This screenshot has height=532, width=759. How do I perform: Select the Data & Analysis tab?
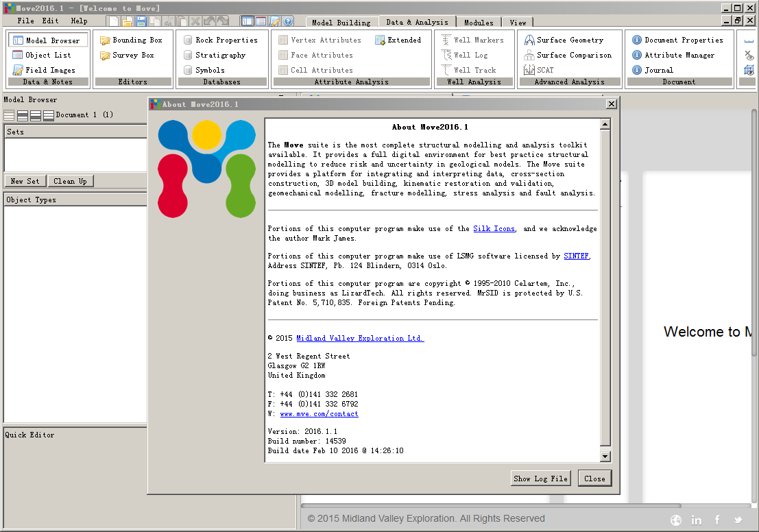(x=418, y=22)
